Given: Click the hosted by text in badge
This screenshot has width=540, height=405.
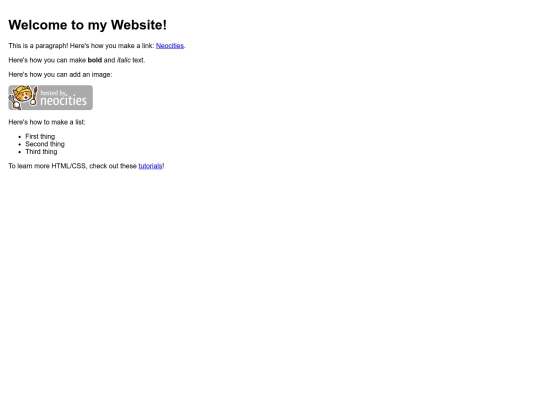Looking at the screenshot, I should tap(53, 93).
